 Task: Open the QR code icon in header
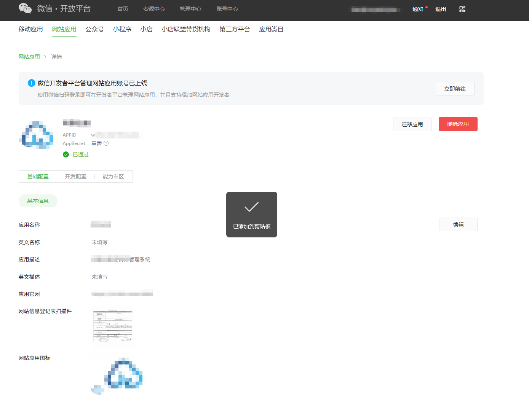(x=462, y=9)
